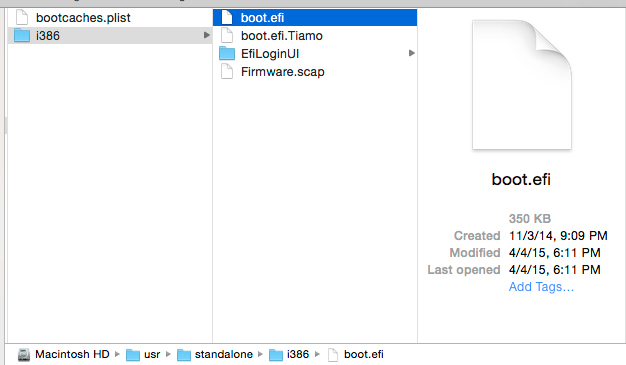The height and width of the screenshot is (365, 626).
Task: Expand the EfiLoginUI folder arrow
Action: click(x=412, y=53)
